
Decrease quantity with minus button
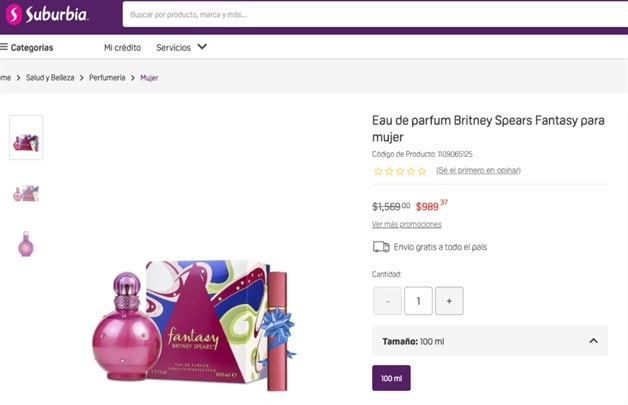point(387,300)
